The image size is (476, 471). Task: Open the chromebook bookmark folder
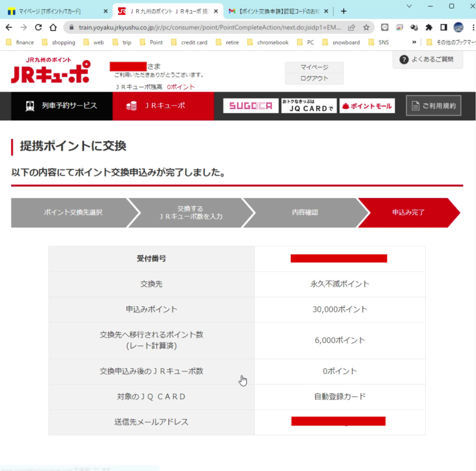(x=268, y=42)
